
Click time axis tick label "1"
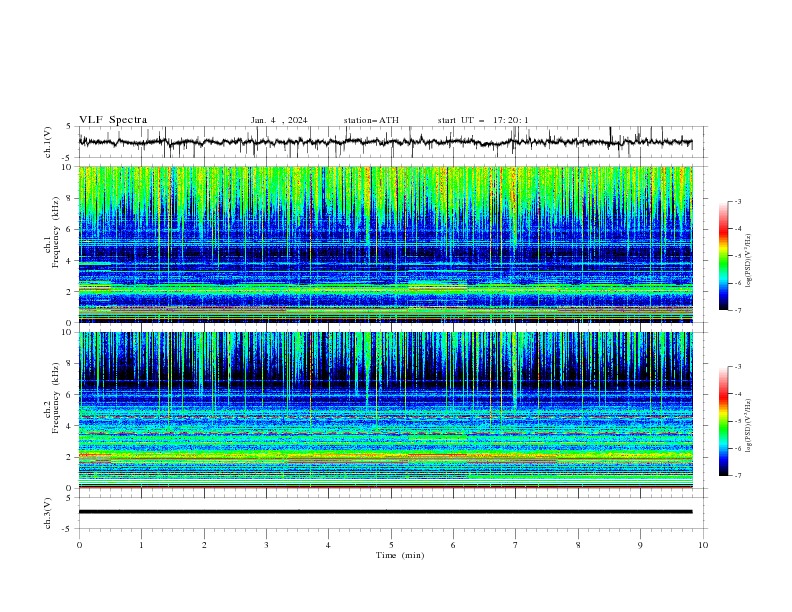point(141,545)
